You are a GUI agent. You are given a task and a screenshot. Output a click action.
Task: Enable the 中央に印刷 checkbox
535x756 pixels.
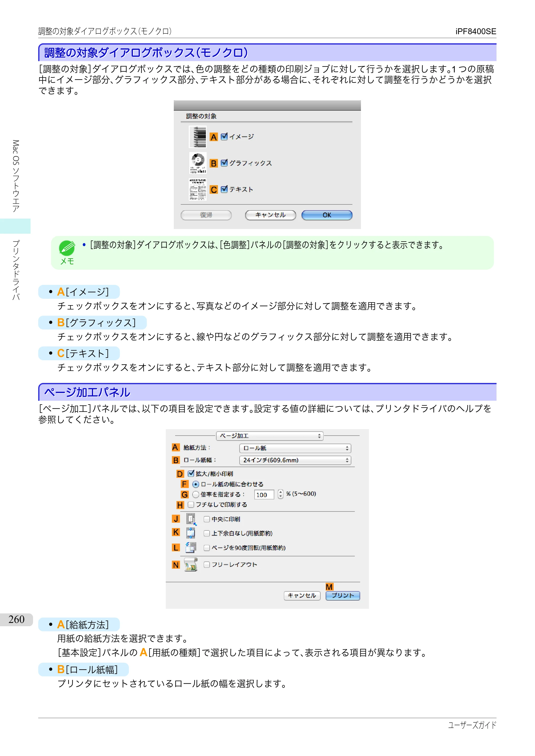pyautogui.click(x=207, y=519)
